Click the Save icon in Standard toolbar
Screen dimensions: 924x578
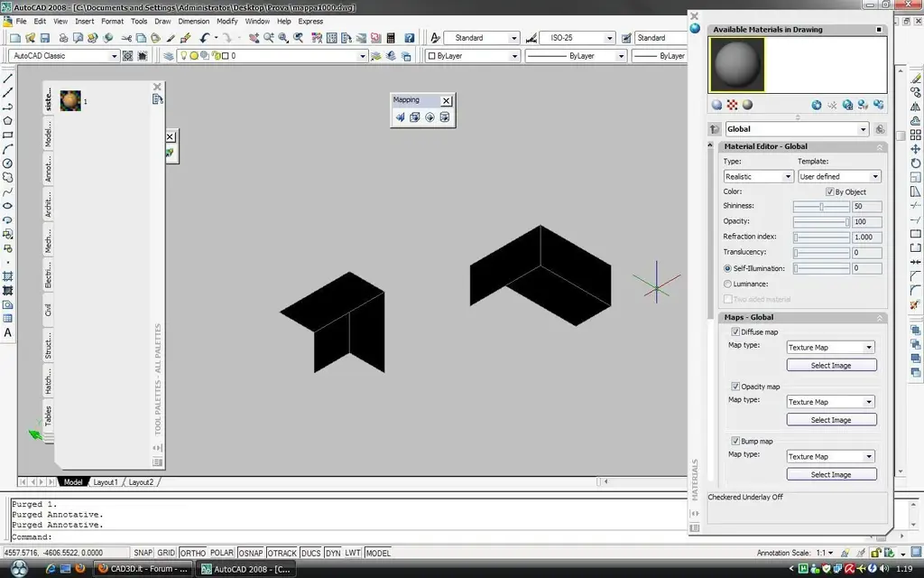[x=45, y=38]
